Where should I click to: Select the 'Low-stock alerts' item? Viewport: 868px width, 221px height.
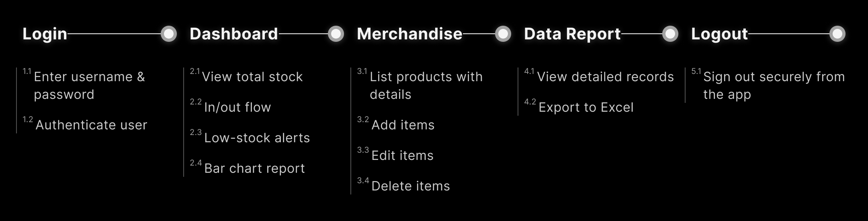click(x=257, y=138)
